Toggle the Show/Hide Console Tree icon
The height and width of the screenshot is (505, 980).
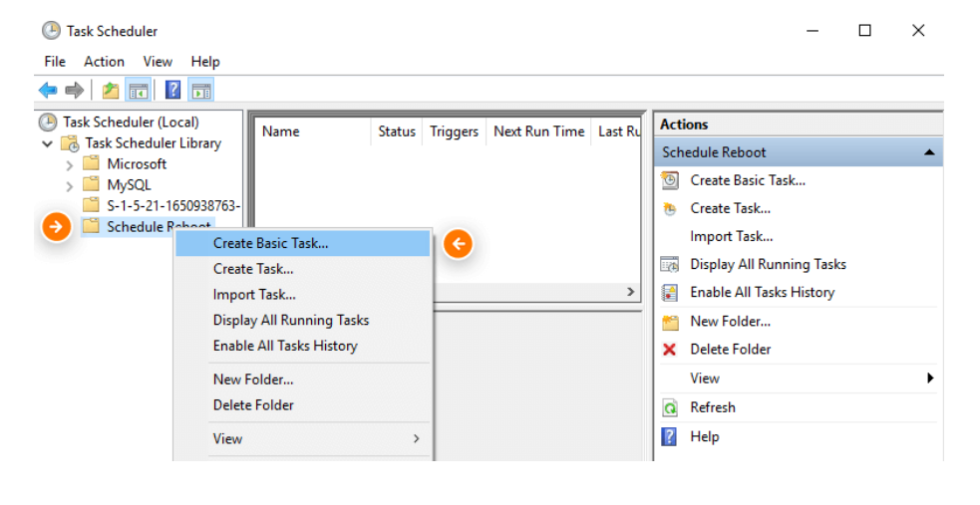[x=138, y=91]
